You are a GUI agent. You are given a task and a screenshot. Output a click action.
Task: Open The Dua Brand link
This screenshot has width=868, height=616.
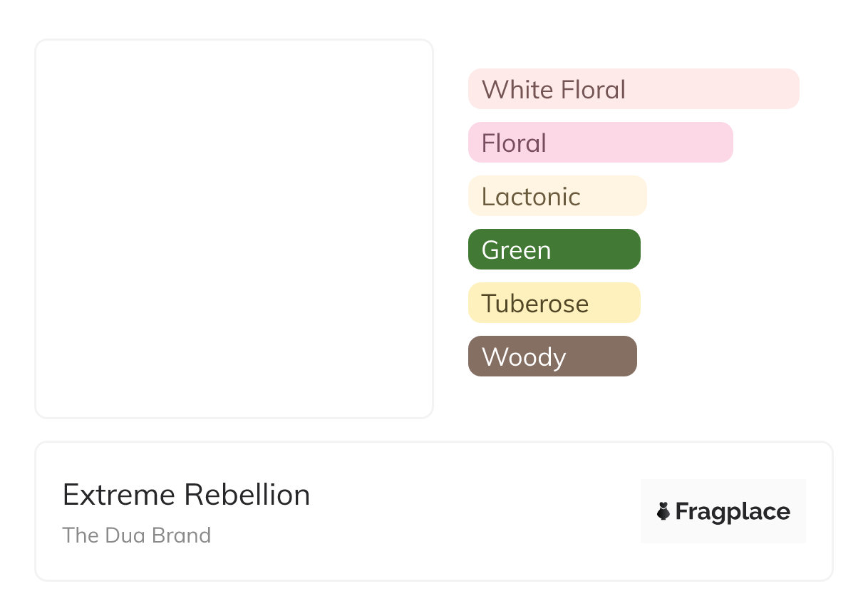136,535
